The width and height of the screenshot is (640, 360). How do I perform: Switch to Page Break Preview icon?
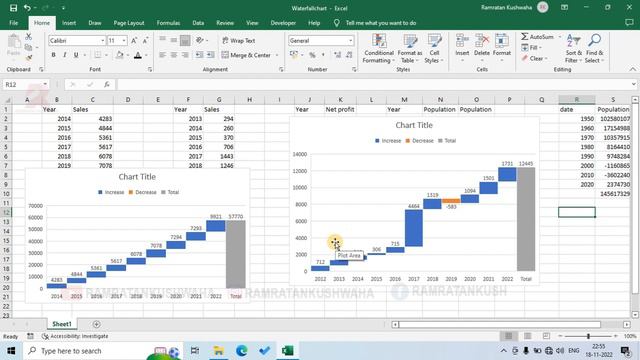click(546, 336)
